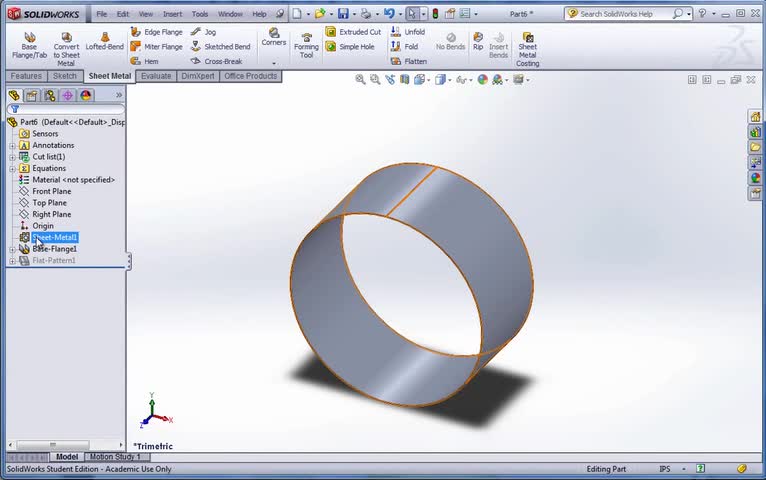Select Material not specified item
766x480 pixels.
click(73, 180)
